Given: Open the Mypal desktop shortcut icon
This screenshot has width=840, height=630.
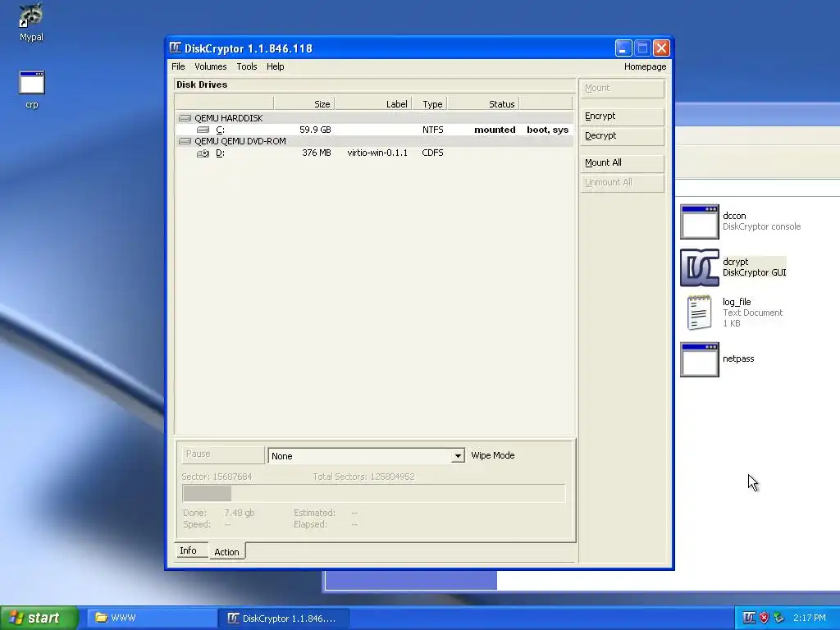Looking at the screenshot, I should tap(31, 15).
